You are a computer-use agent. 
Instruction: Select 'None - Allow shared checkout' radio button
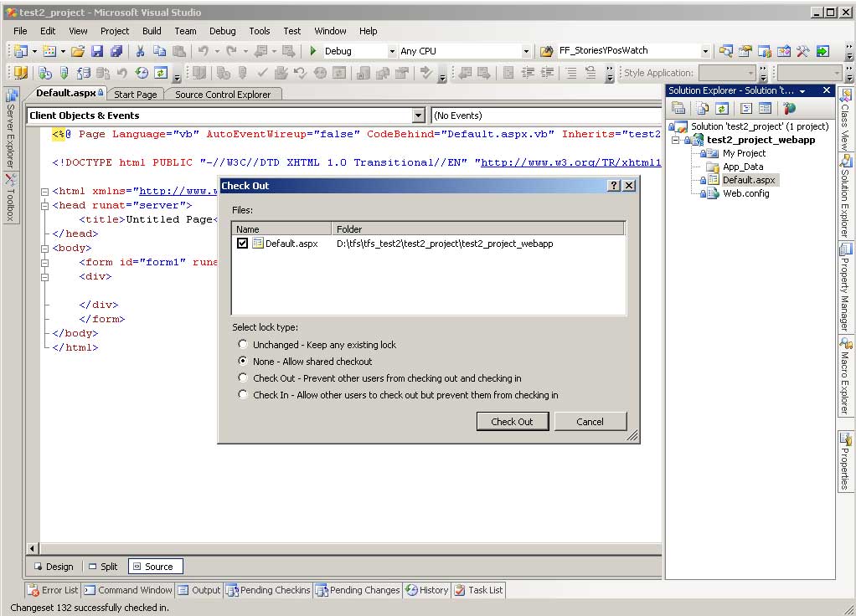point(243,361)
